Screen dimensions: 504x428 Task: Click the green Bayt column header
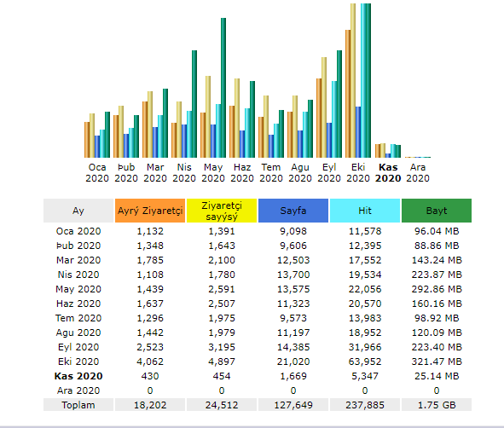click(437, 211)
